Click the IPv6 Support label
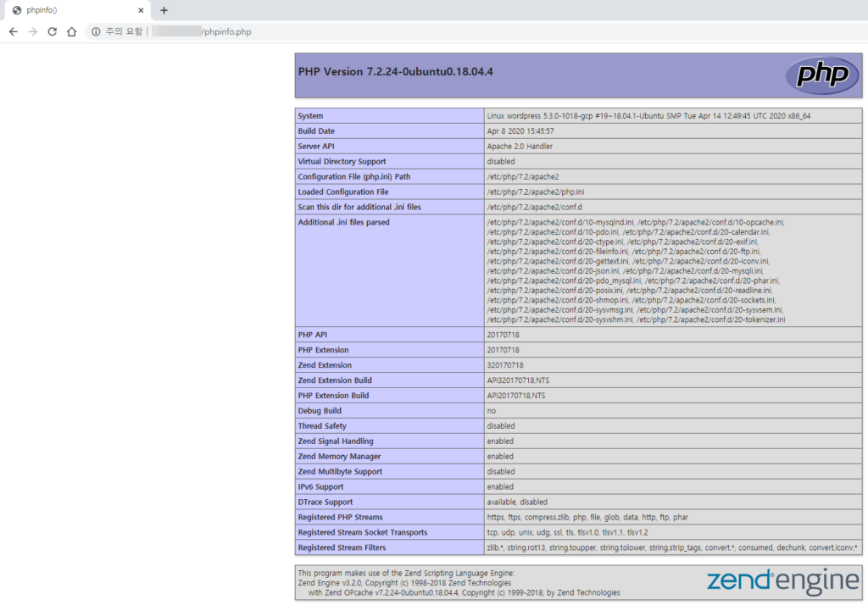Viewport: 868px width, 605px height. tap(320, 487)
